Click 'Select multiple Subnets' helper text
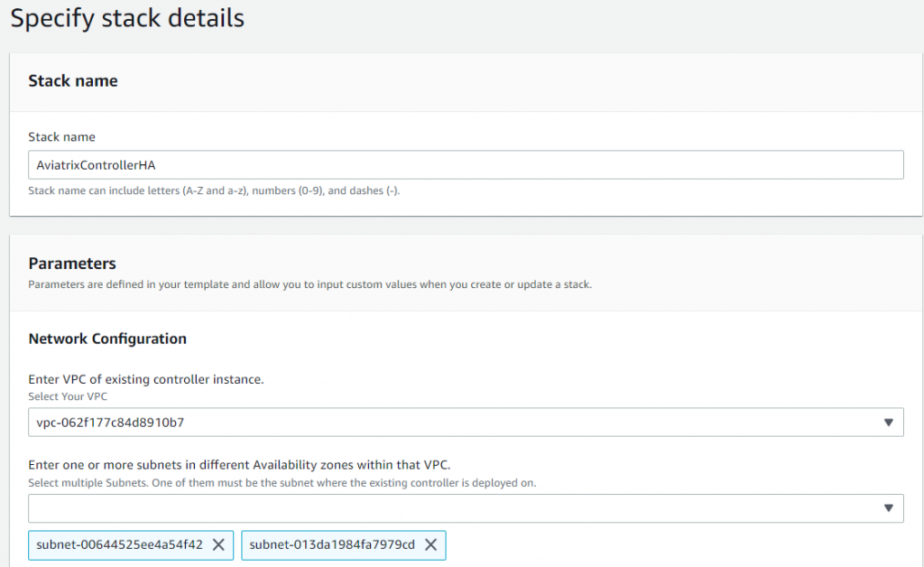Image resolution: width=924 pixels, height=567 pixels. 282,483
